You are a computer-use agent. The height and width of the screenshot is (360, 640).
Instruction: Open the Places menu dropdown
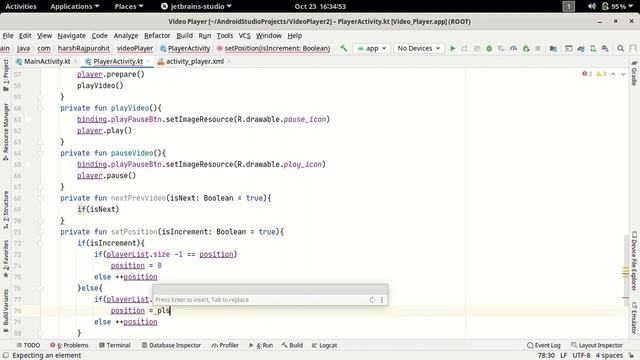point(129,6)
